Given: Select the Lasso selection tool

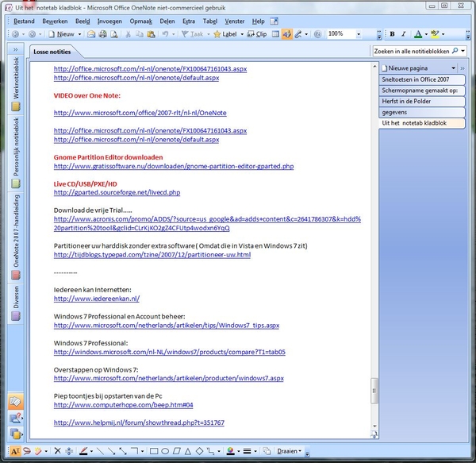Looking at the screenshot, I should point(27,451).
